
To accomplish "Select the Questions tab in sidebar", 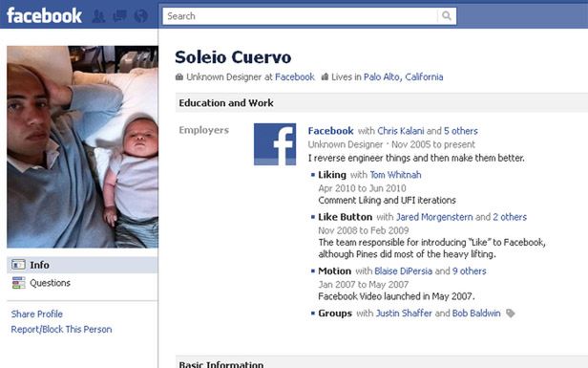I will 82,283.
